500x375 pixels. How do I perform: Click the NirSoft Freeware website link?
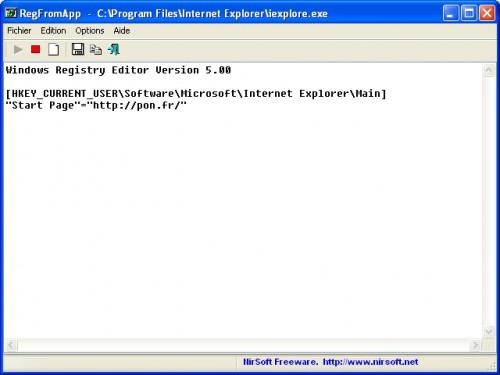(x=330, y=362)
